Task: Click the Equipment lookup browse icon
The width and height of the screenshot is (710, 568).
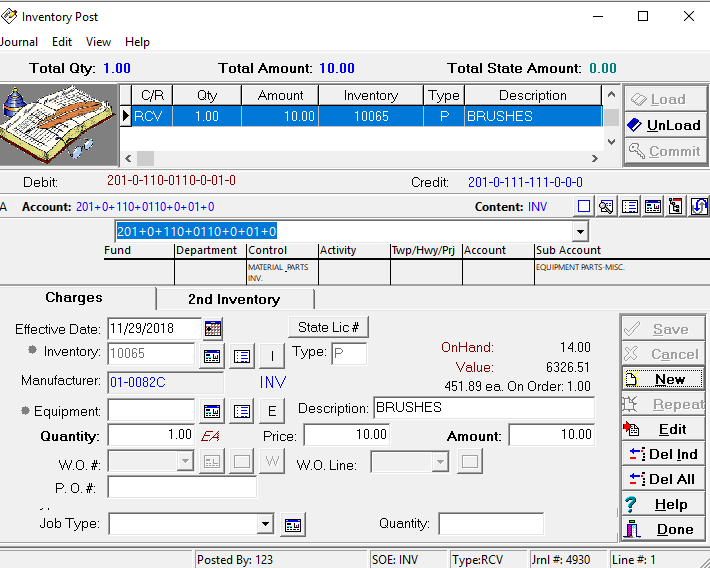Action: click(213, 411)
